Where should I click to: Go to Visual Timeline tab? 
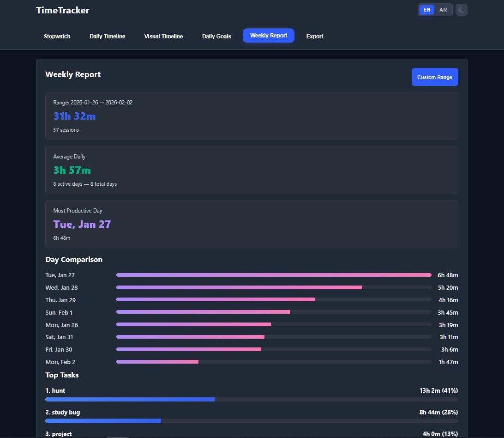click(163, 36)
